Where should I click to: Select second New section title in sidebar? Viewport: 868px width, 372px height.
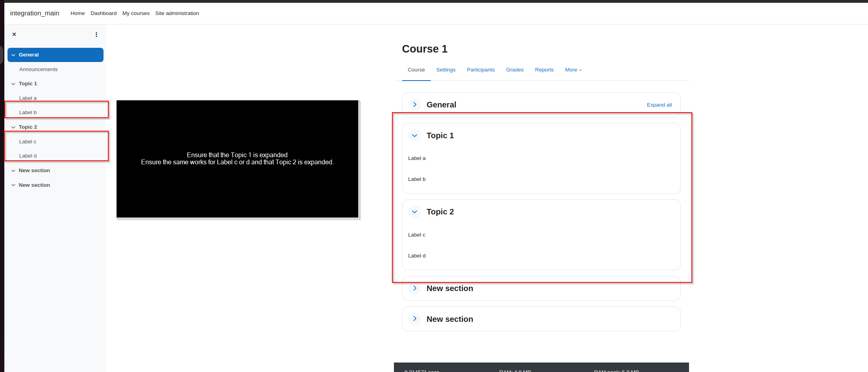pos(34,185)
